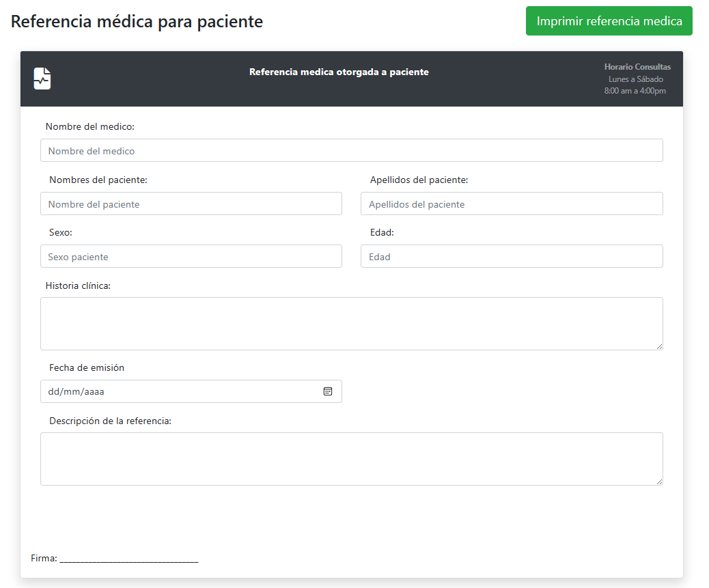Click the Imprimir referencia medica button
The image size is (709, 588).
(x=609, y=20)
